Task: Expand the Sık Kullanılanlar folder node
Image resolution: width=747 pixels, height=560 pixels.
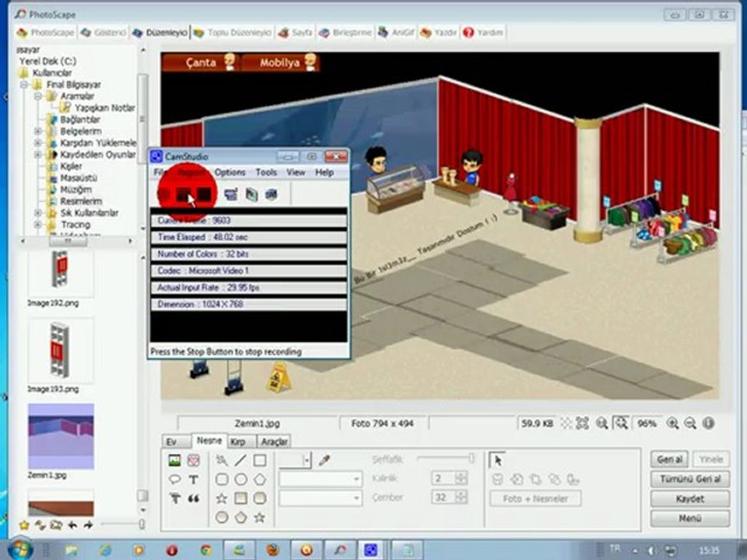Action: 38,213
